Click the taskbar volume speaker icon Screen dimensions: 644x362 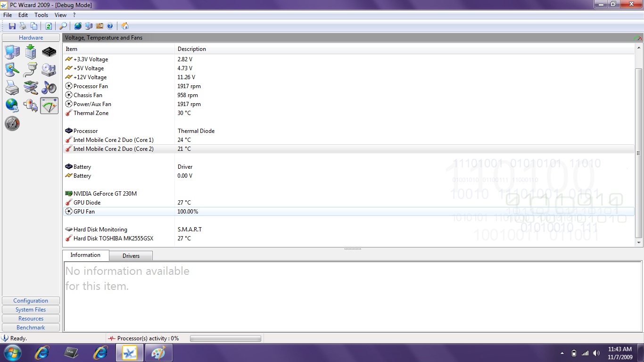tap(596, 353)
